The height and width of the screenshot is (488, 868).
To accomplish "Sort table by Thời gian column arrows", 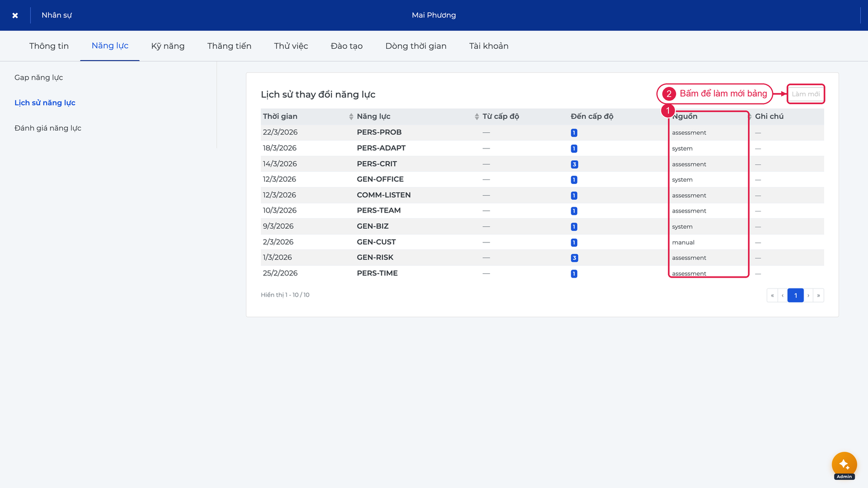I will point(351,117).
